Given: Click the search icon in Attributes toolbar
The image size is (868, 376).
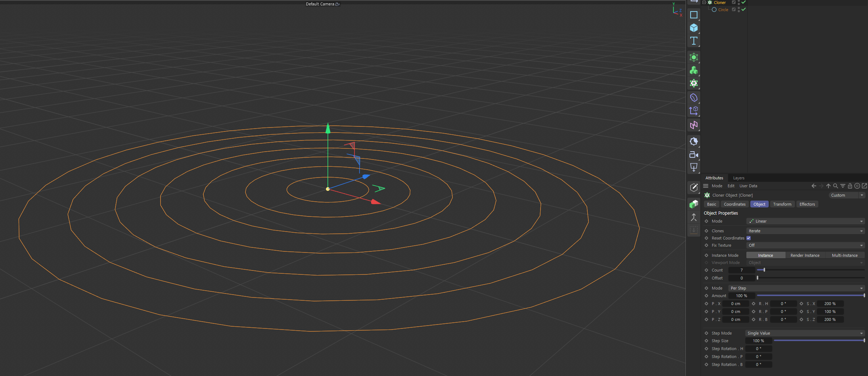Looking at the screenshot, I should pos(835,186).
